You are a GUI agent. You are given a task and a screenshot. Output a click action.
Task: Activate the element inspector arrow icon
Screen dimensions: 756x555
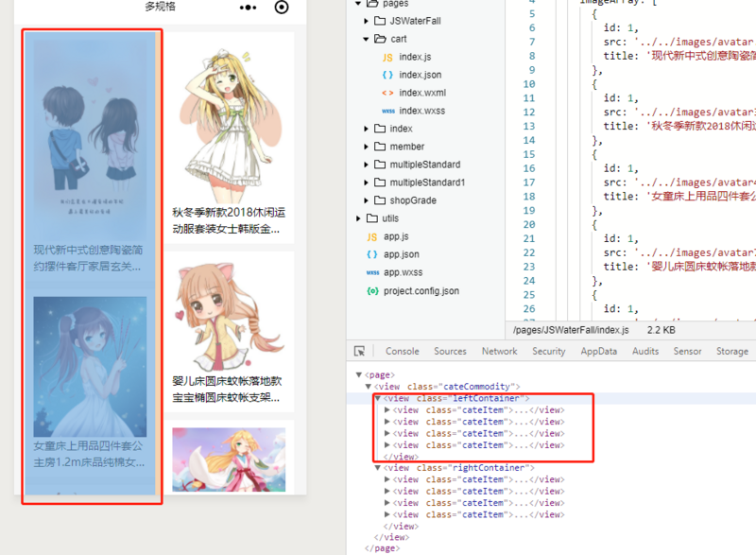pos(360,351)
